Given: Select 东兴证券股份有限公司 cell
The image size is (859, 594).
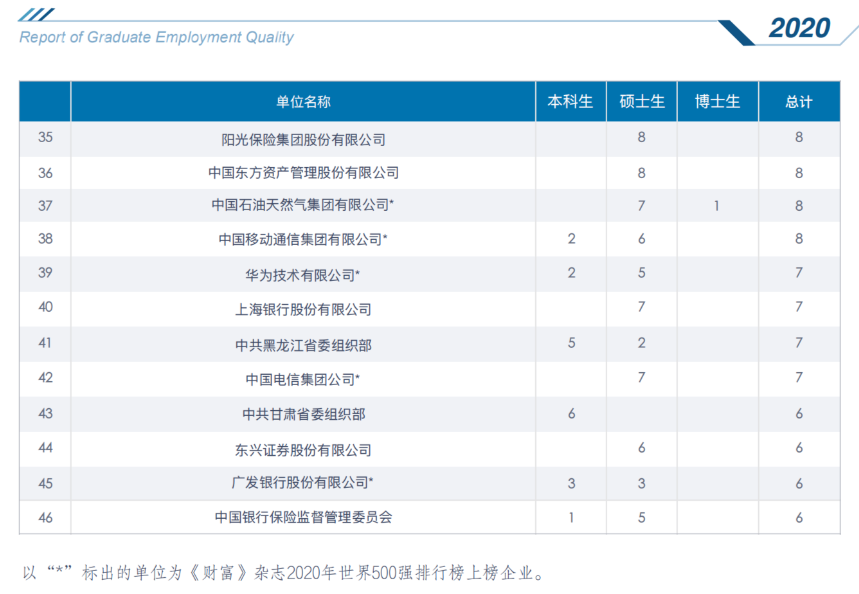Looking at the screenshot, I should click(x=303, y=450).
